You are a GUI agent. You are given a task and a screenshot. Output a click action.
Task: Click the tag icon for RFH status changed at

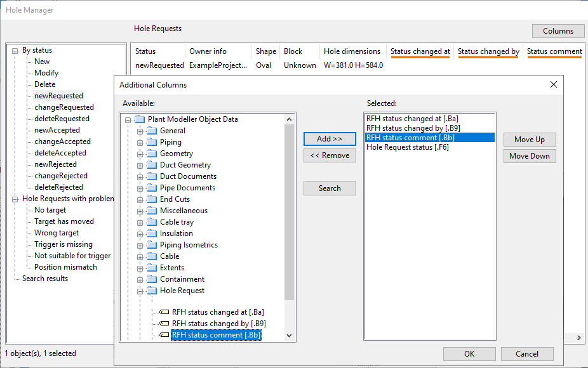click(163, 312)
